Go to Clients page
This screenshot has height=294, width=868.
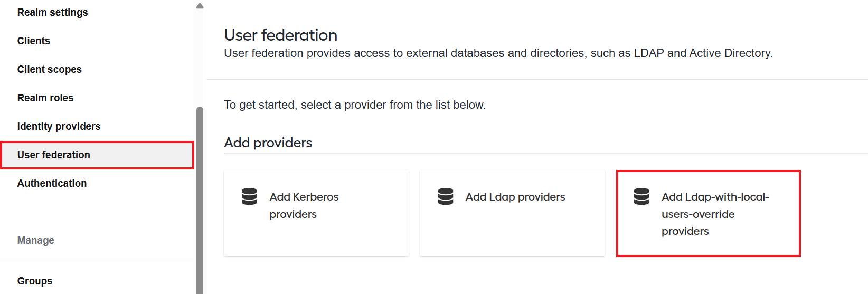[34, 41]
